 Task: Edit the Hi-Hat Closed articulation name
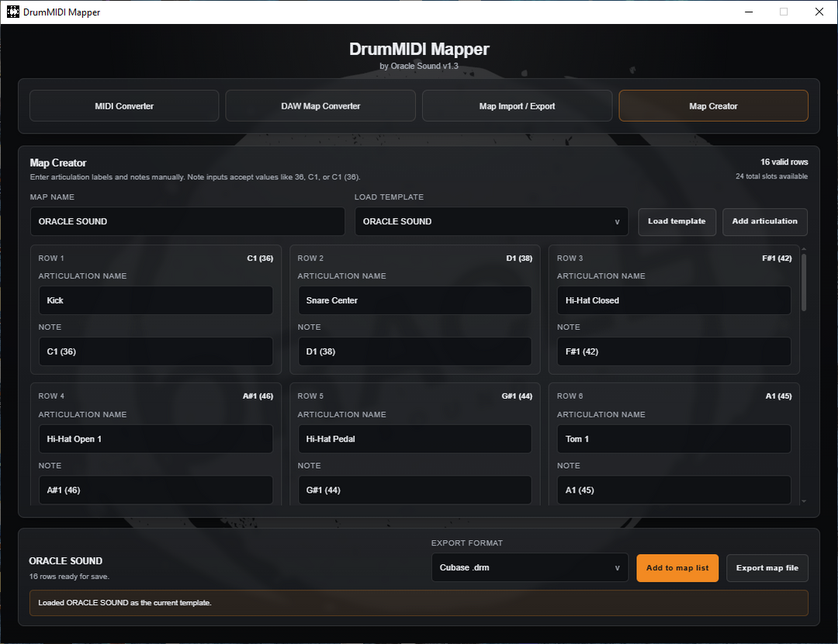(x=674, y=300)
